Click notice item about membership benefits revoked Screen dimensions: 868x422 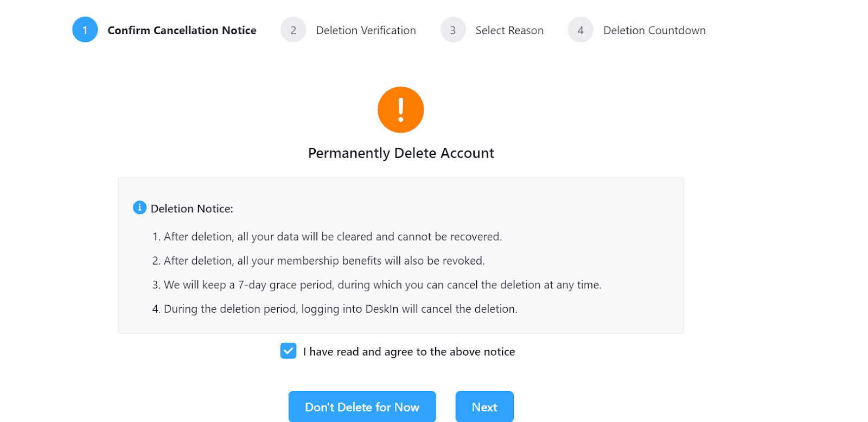pyautogui.click(x=318, y=261)
